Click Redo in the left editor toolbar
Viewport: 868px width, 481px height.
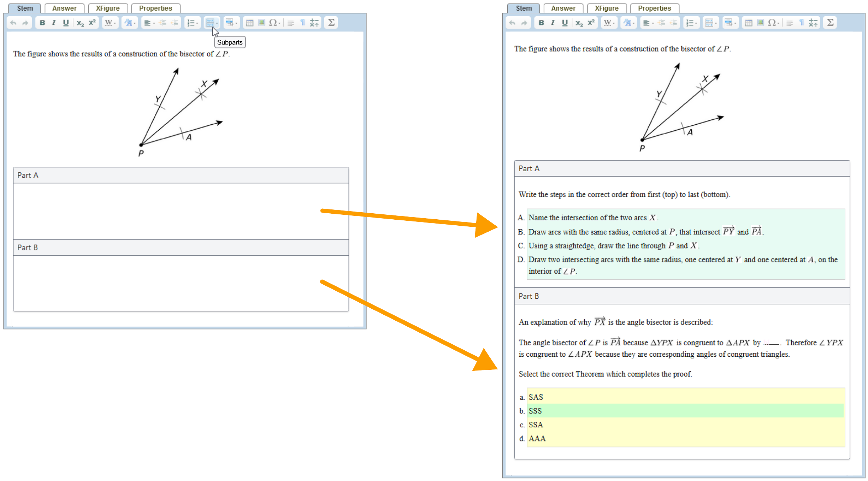coord(25,23)
